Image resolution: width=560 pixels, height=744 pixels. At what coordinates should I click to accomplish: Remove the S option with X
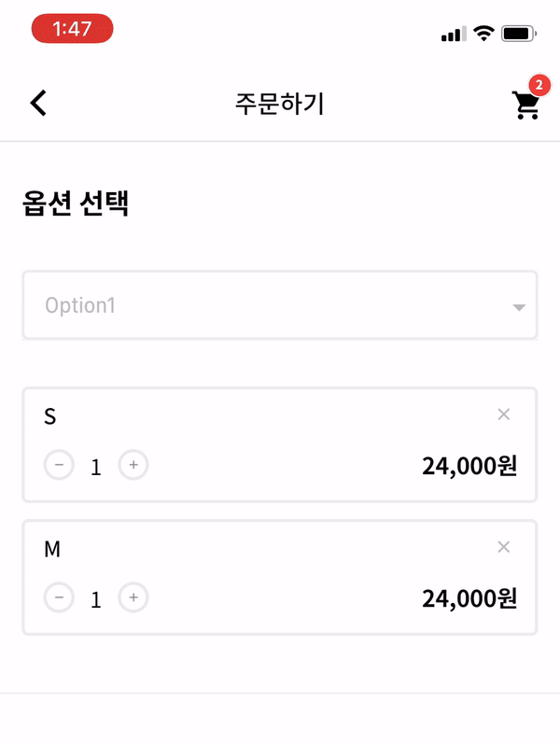pos(503,414)
